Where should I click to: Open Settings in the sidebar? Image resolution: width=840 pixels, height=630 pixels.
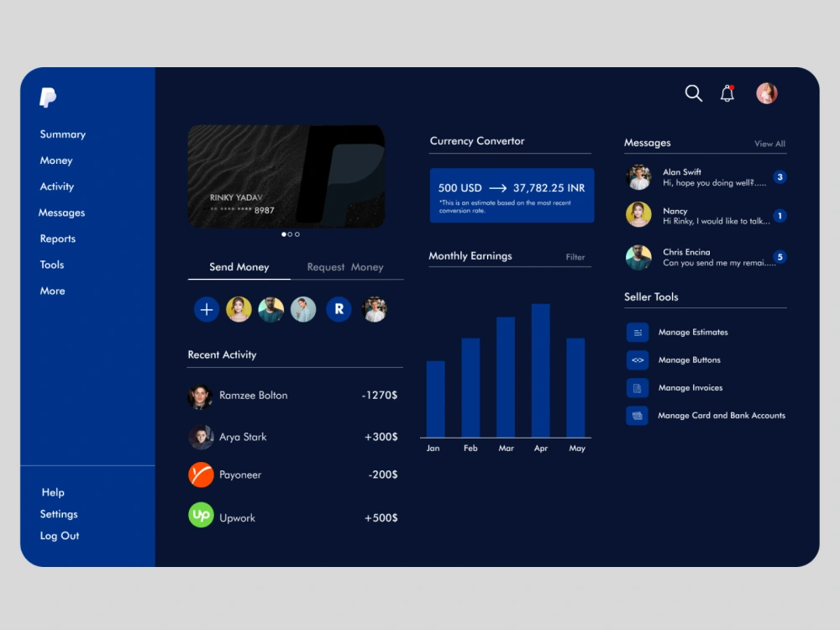pos(59,514)
